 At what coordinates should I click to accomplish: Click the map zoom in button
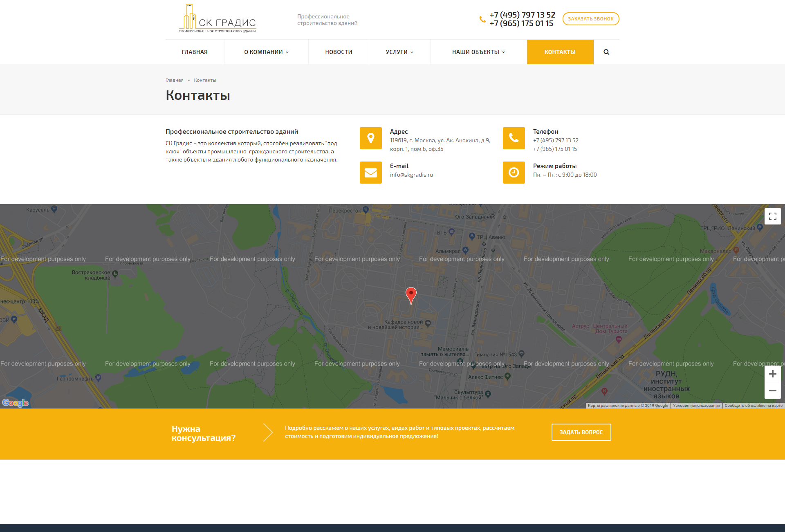pyautogui.click(x=772, y=373)
